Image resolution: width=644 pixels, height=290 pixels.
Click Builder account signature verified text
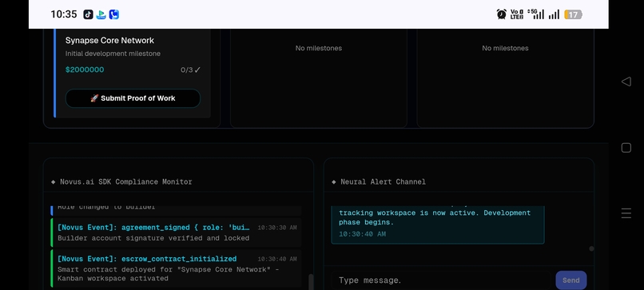[153, 238]
